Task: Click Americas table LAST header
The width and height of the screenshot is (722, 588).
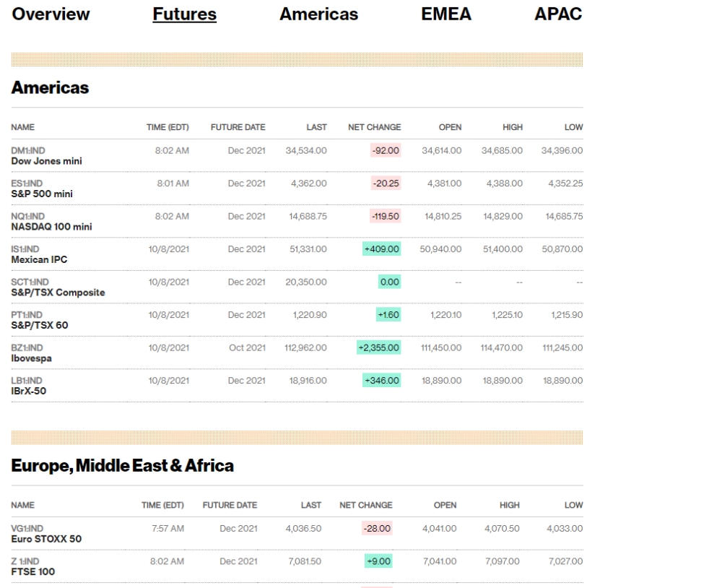Action: [317, 127]
